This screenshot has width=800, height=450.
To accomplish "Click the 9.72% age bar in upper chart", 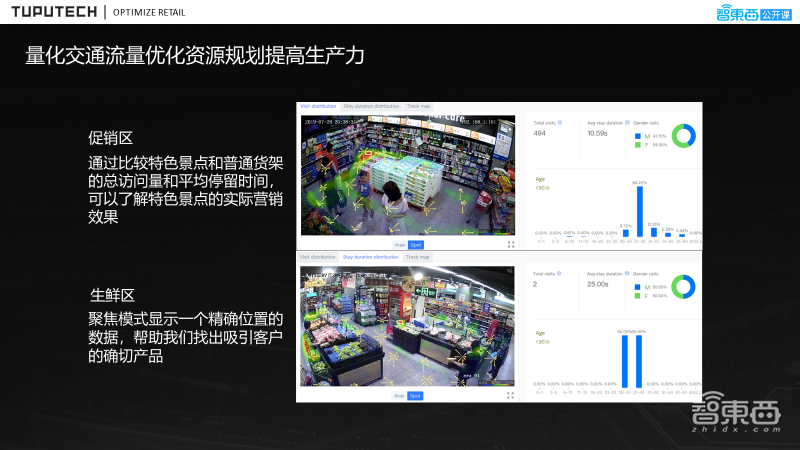I will pyautogui.click(x=626, y=234).
